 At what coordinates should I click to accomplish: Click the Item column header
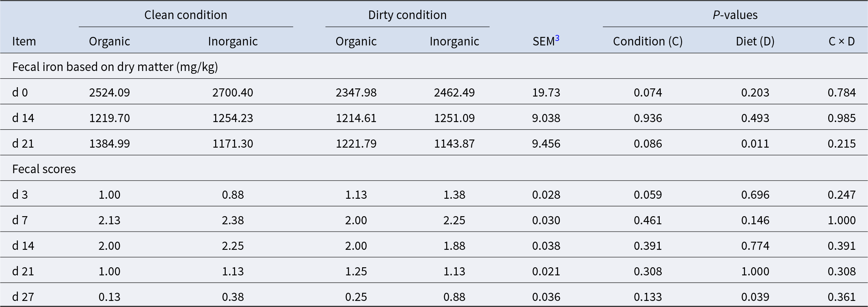point(24,41)
